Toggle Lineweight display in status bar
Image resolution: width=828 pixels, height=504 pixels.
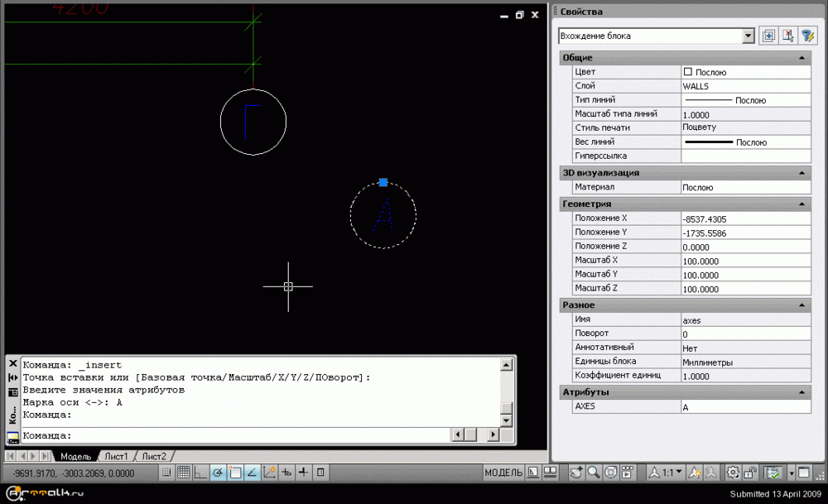click(303, 473)
